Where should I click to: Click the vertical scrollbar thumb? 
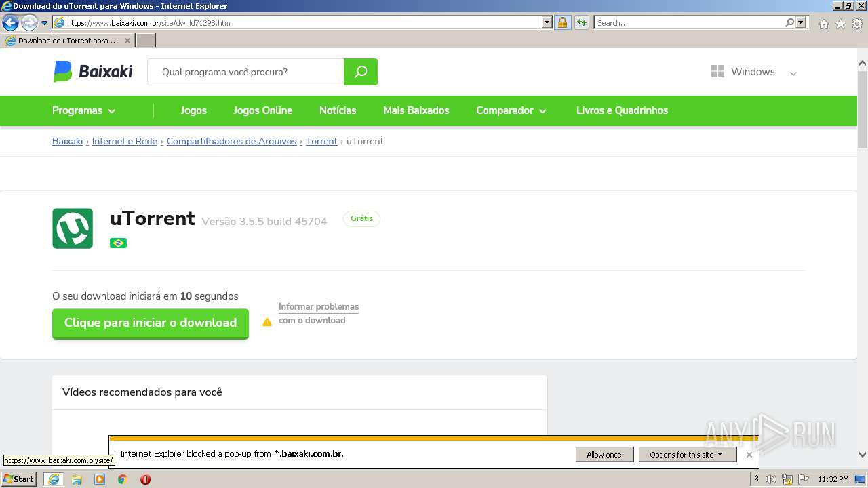tap(863, 108)
